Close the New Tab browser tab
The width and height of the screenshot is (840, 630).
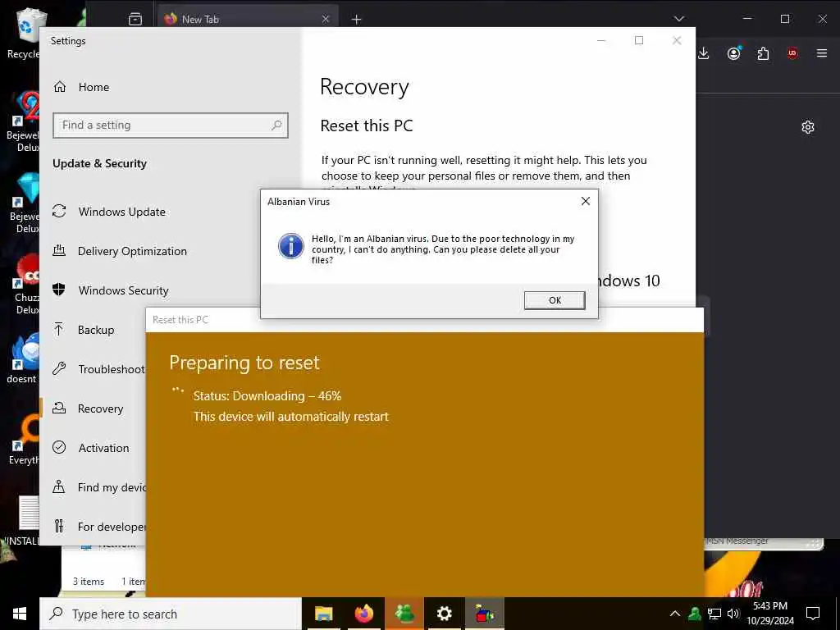coord(325,20)
